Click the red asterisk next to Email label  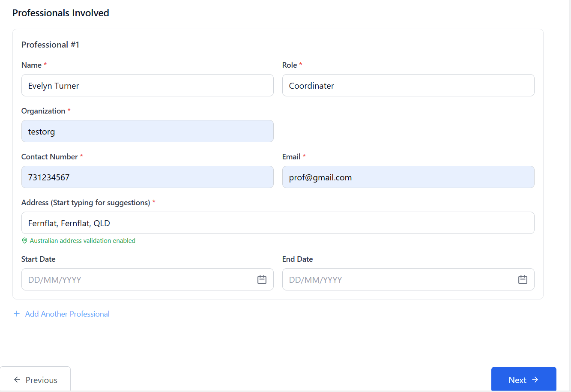click(x=305, y=156)
